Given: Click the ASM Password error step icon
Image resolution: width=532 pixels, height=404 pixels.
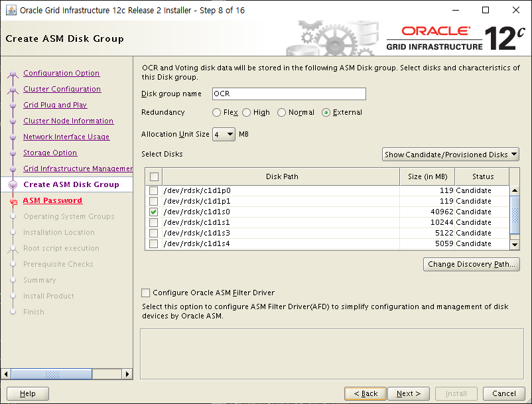Looking at the screenshot, I should click(13, 202).
